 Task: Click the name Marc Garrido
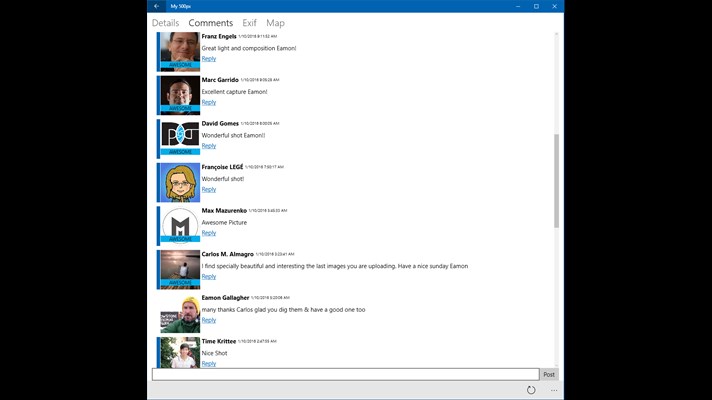coord(220,80)
